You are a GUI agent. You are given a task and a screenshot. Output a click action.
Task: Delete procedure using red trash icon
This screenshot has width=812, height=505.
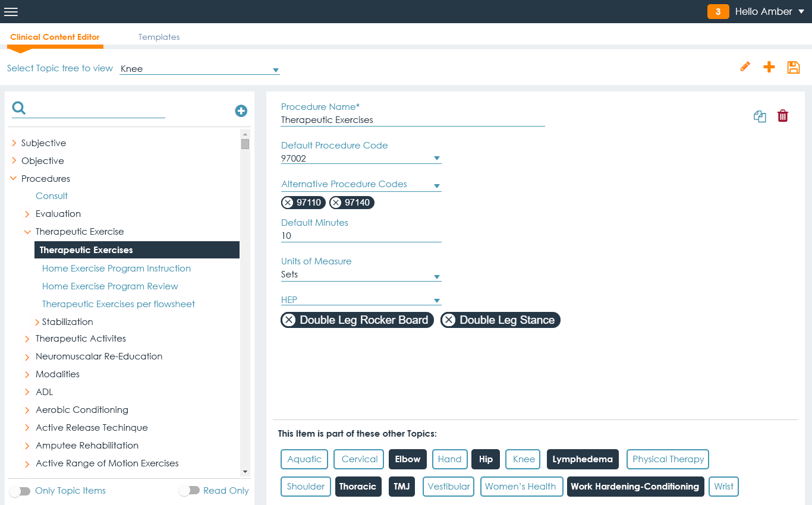click(x=783, y=116)
